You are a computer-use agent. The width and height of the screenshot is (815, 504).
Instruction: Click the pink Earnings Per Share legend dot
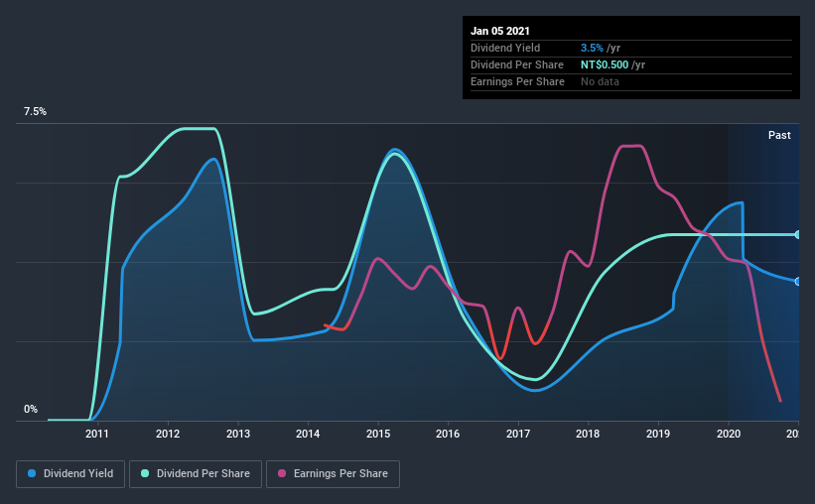tap(282, 473)
